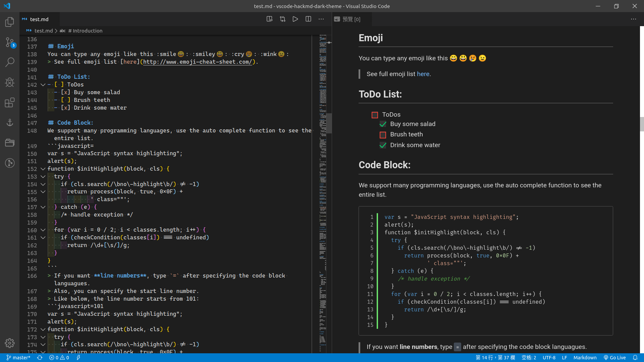Open the Explorer view in activity bar
644x362 pixels.
pyautogui.click(x=10, y=22)
